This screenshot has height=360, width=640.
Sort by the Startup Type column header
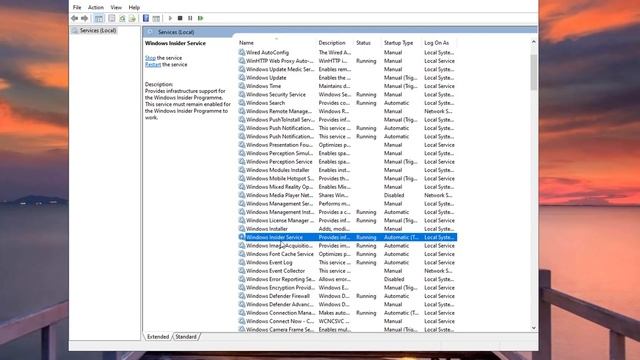coord(401,43)
